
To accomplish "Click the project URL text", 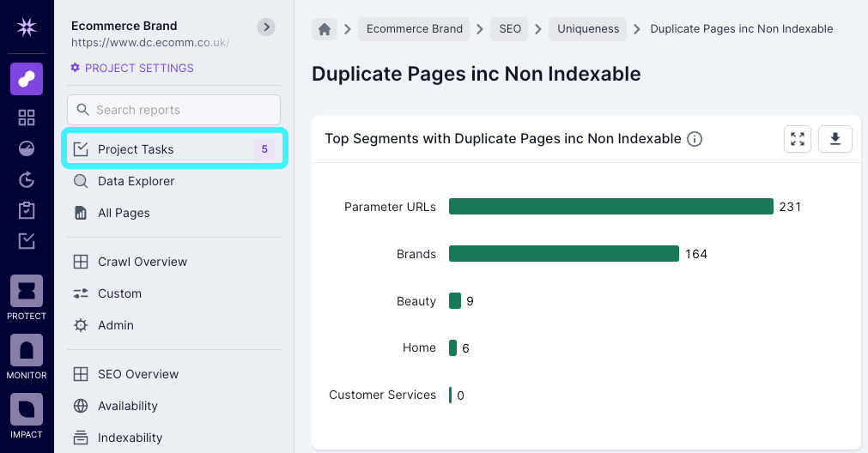I will point(150,43).
